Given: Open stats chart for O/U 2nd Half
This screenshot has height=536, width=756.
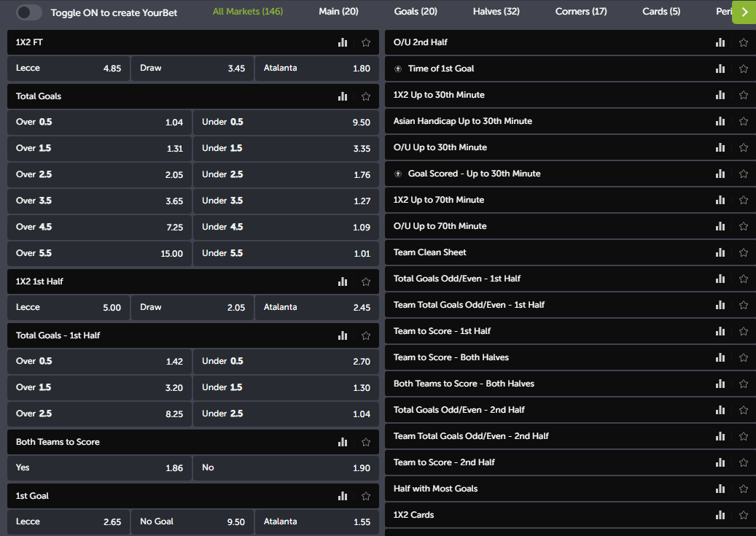Looking at the screenshot, I should pyautogui.click(x=720, y=42).
